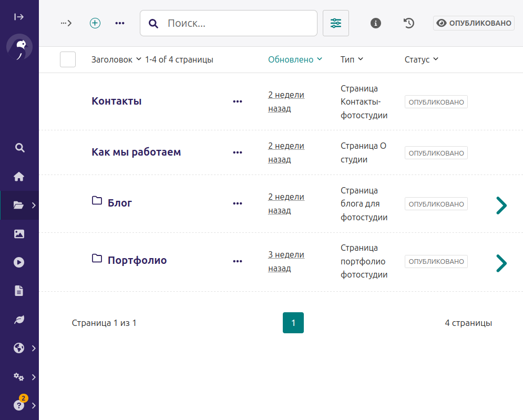Screen dimensions: 523x420
Task: Open actions menu for Портфолио row
Action: (x=238, y=261)
